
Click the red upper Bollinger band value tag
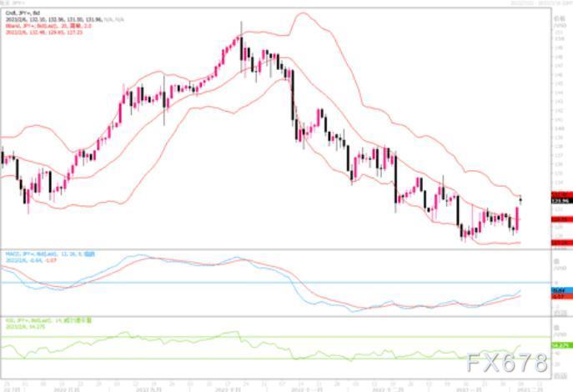tap(560, 194)
